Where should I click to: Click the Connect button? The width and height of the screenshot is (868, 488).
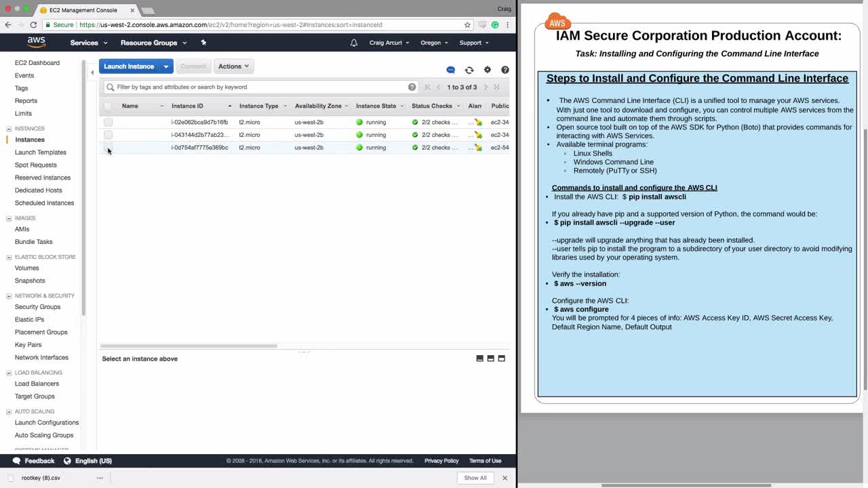(193, 66)
